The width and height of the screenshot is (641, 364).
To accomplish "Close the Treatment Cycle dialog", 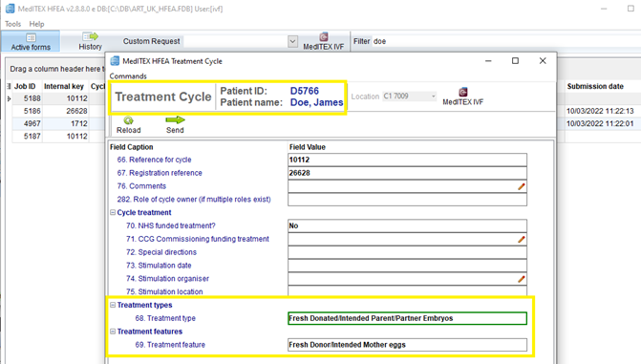I will tap(543, 61).
